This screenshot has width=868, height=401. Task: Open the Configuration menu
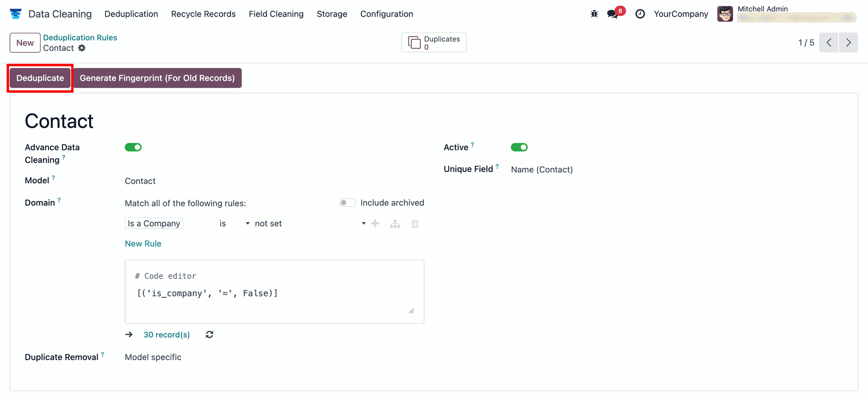coord(387,14)
